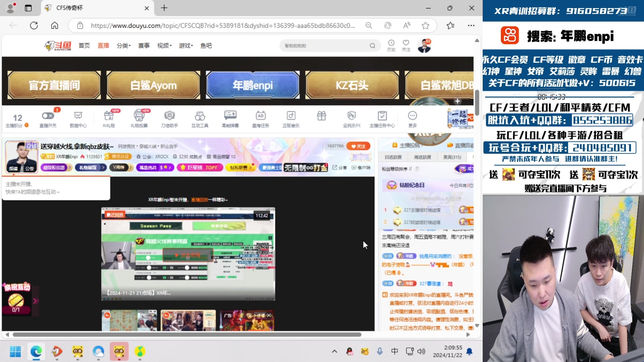Open the 首页 home menu item
This screenshot has height=362, width=644.
[84, 46]
